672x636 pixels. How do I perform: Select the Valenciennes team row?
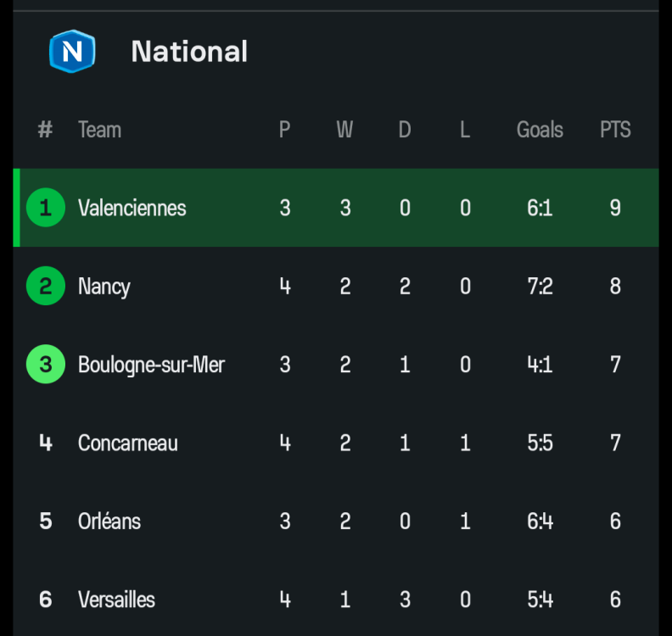[132, 208]
